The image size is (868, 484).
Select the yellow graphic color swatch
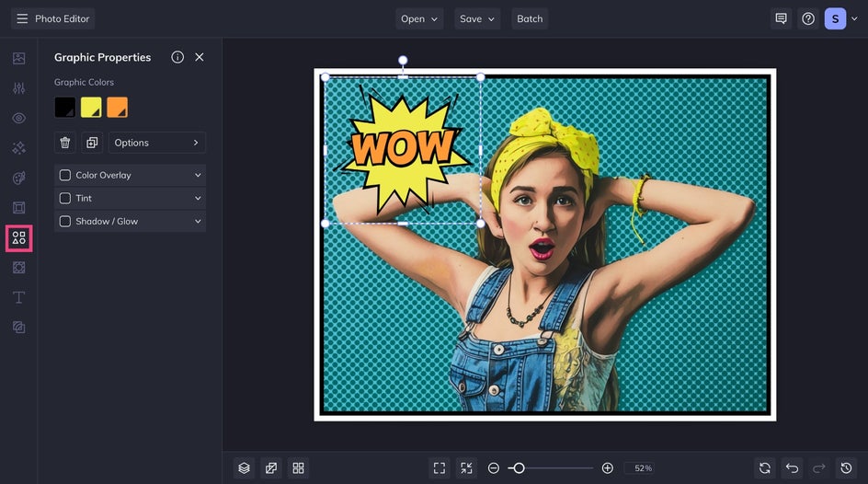point(91,108)
